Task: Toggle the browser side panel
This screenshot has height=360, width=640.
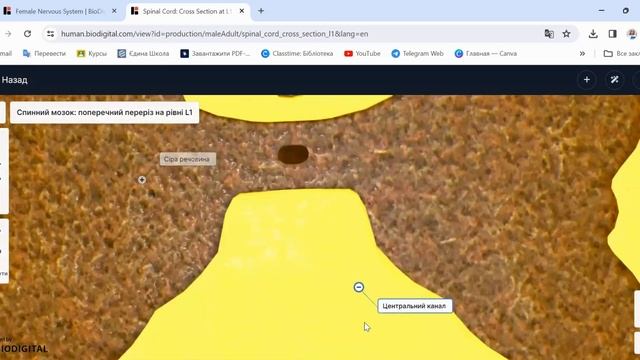Action: click(x=612, y=34)
